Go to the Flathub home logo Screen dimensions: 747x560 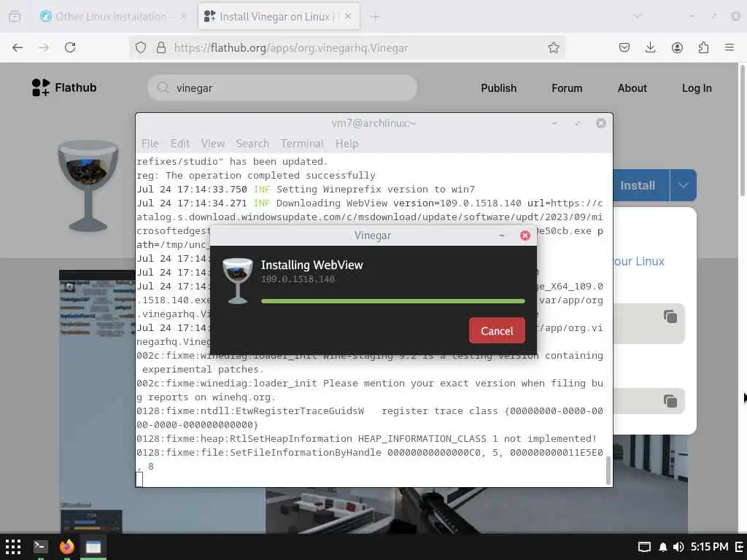pos(64,87)
